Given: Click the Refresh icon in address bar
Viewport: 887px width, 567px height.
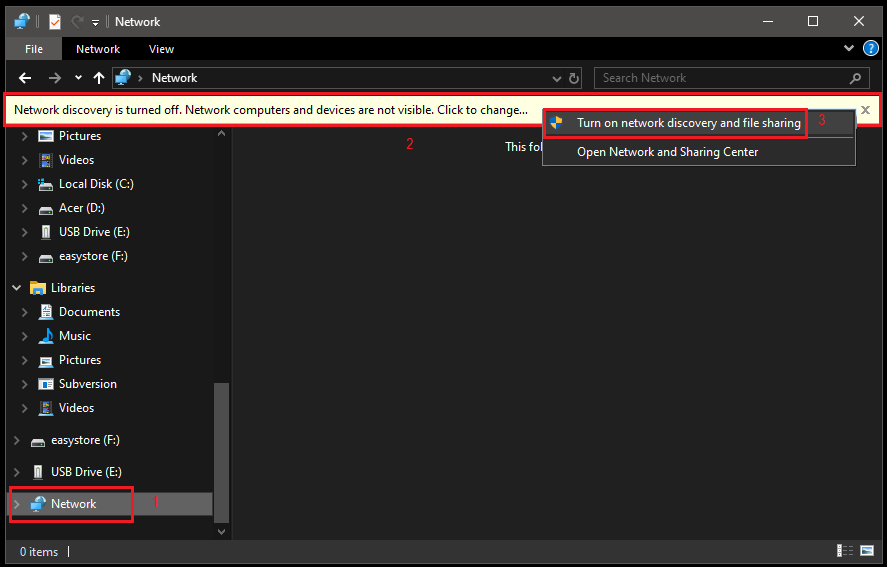Looking at the screenshot, I should coord(574,78).
